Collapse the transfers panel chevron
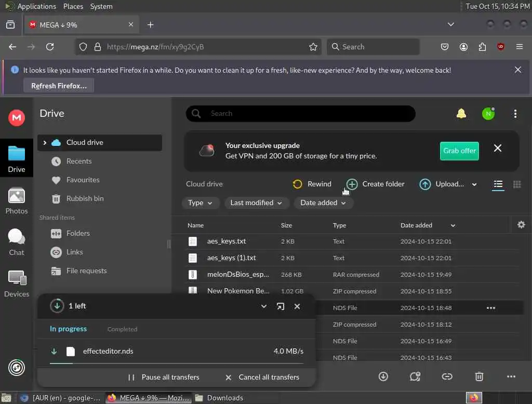This screenshot has height=404, width=532. point(263,306)
